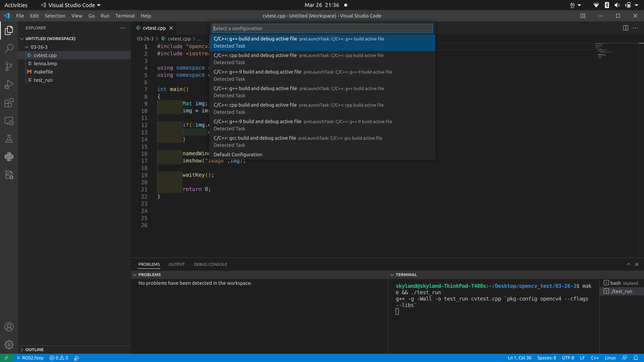Open the Edit menu
The width and height of the screenshot is (644, 362).
(x=34, y=16)
